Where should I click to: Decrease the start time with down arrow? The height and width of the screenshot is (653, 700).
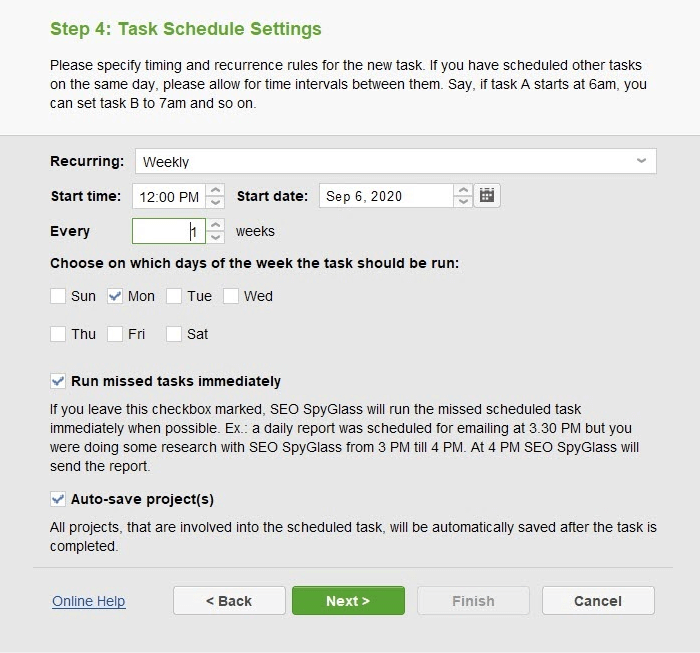215,202
